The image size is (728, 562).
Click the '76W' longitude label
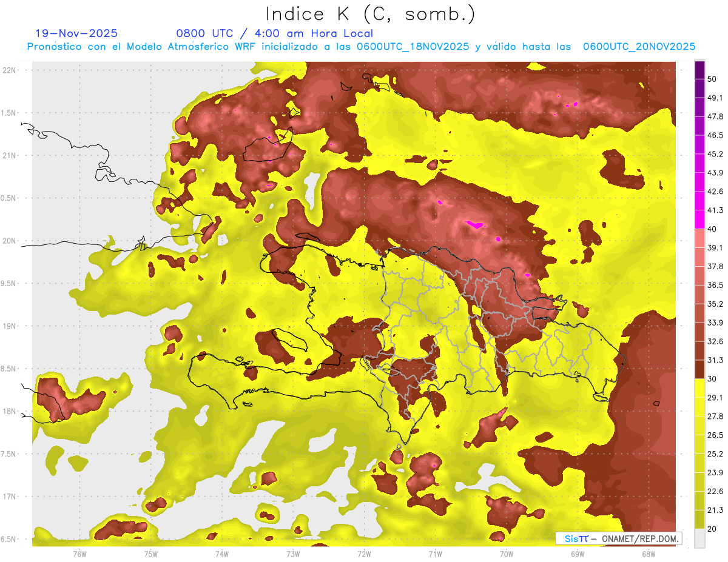[x=79, y=554]
